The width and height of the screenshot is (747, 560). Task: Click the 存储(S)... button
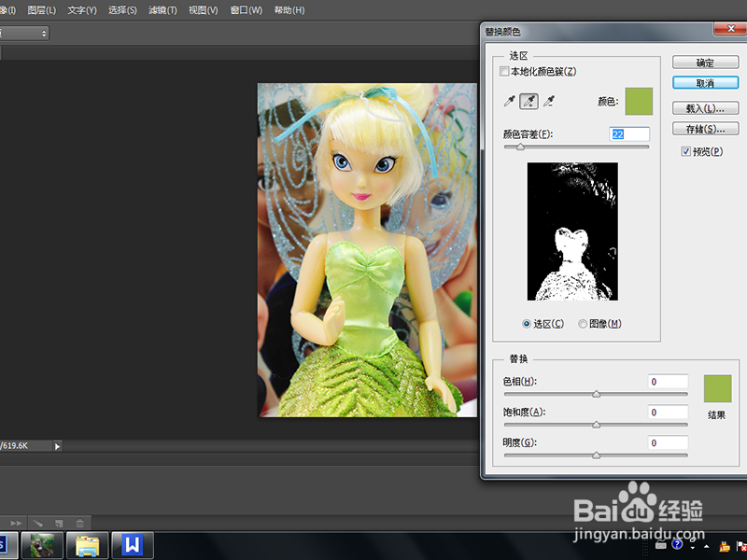coord(706,129)
